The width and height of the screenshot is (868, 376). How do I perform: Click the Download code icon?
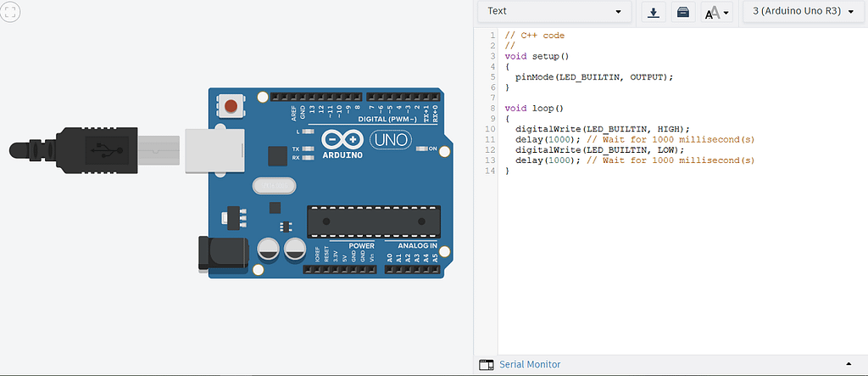click(x=654, y=12)
